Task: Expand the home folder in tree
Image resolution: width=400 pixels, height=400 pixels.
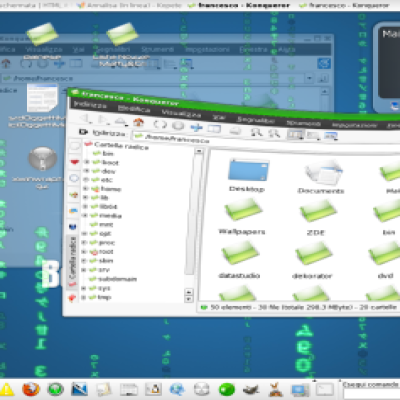Action: [86, 188]
